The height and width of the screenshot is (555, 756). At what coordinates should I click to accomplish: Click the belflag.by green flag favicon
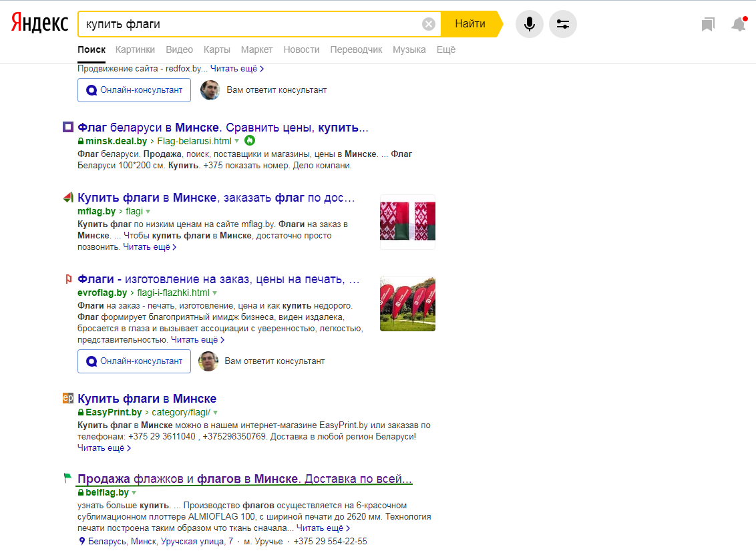tap(67, 478)
